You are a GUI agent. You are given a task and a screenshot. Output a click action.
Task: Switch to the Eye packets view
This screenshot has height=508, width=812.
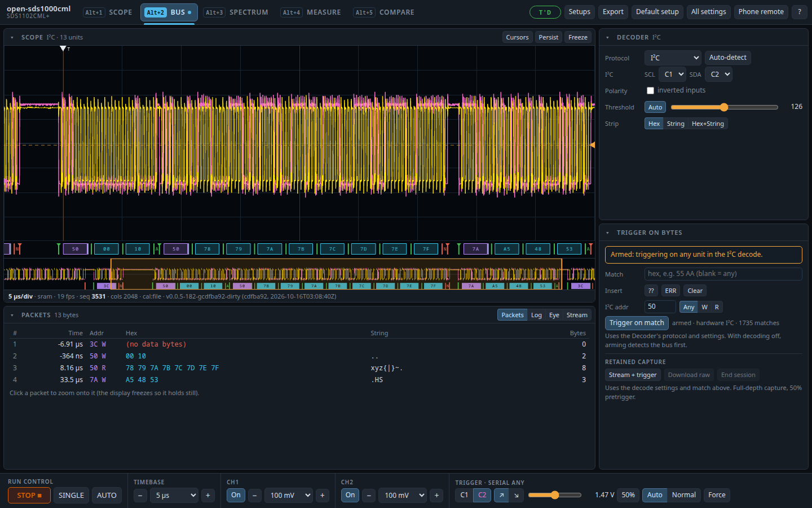click(554, 315)
